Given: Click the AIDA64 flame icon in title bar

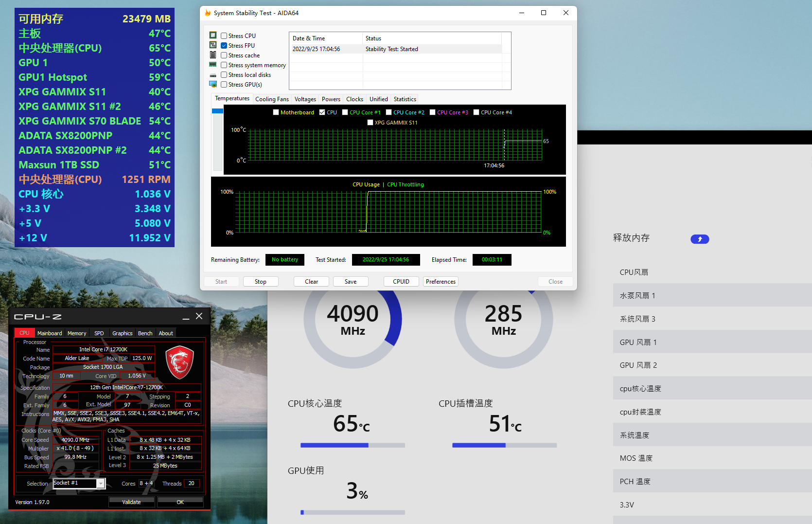Looking at the screenshot, I should click(x=208, y=13).
